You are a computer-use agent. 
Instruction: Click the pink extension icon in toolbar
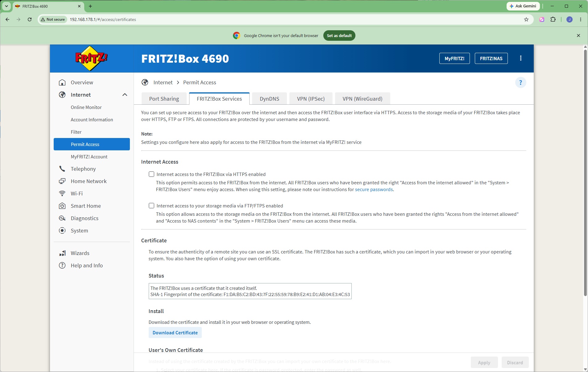point(542,19)
